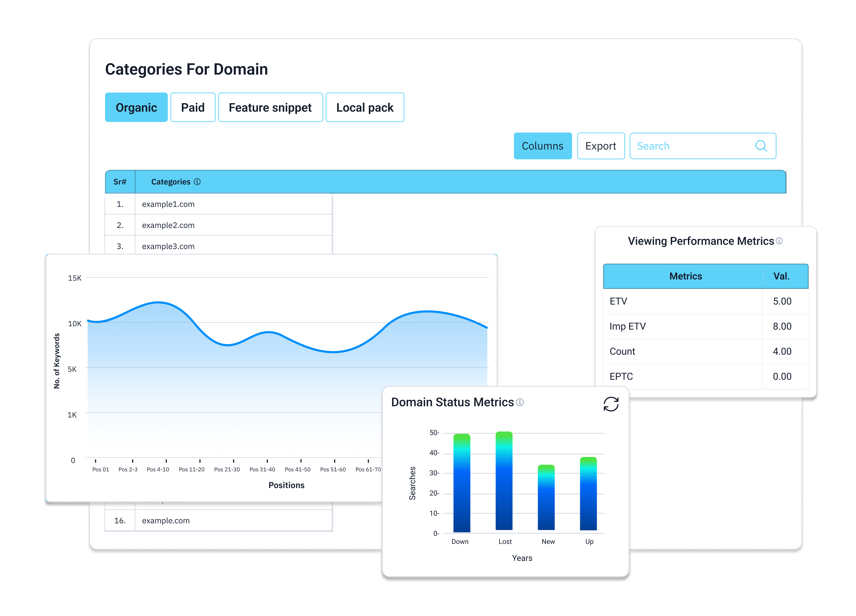The height and width of the screenshot is (616, 856).
Task: Select the Local pack tab
Action: [x=365, y=107]
